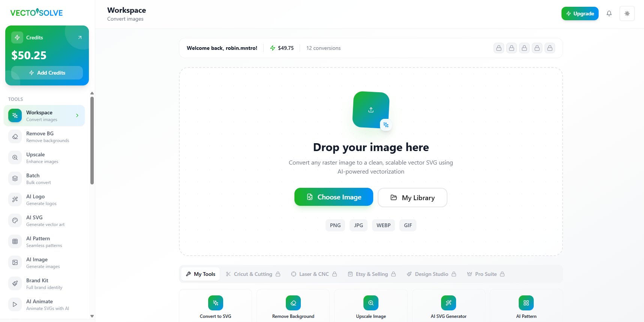Screen dimensions: 644x322
Task: Open My Library button
Action: point(413,198)
